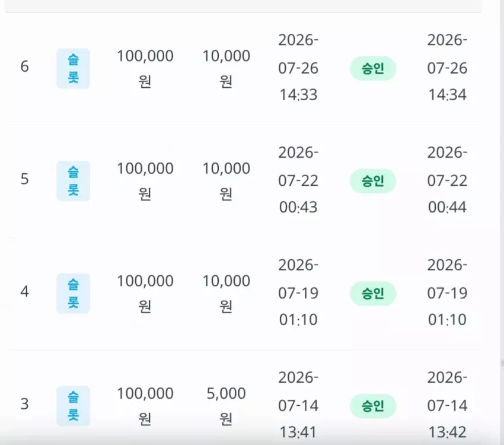Viewport: 504px width, 445px height.
Task: Select the 2026-07-22 00:43 request time
Action: (298, 180)
